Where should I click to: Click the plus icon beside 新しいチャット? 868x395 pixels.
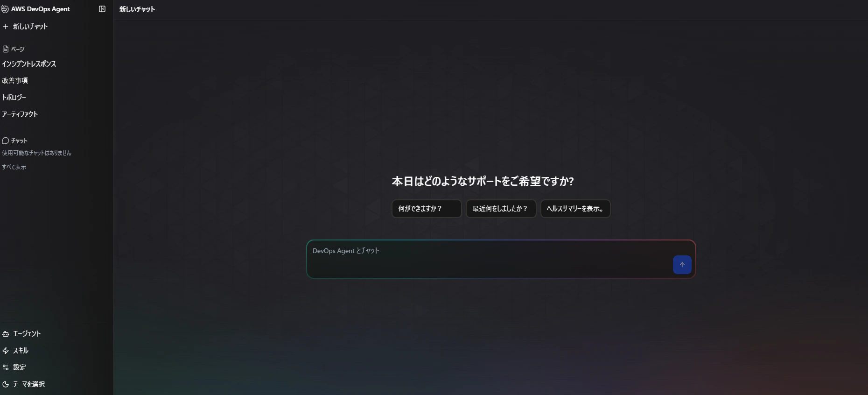[6, 27]
